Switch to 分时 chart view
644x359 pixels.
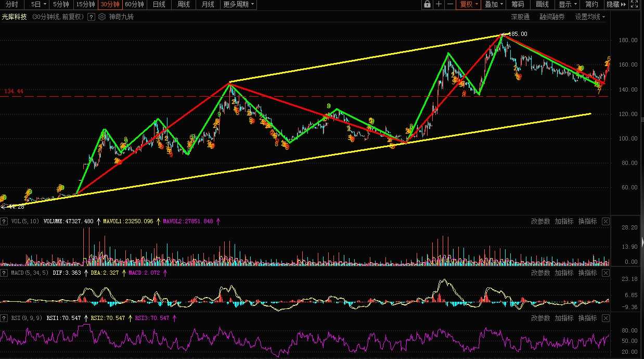[x=12, y=4]
